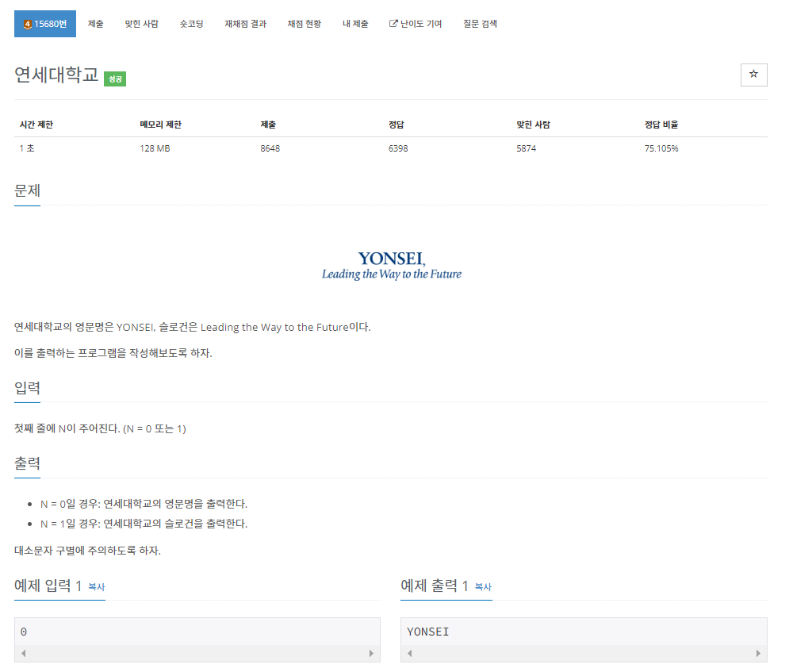
Task: Click the problem title 연세대학교
Action: 56,75
